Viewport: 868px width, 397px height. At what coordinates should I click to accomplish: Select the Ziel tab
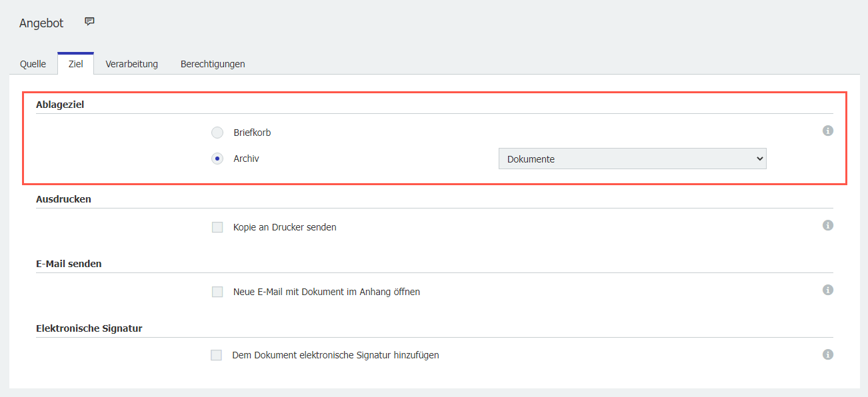pos(75,63)
